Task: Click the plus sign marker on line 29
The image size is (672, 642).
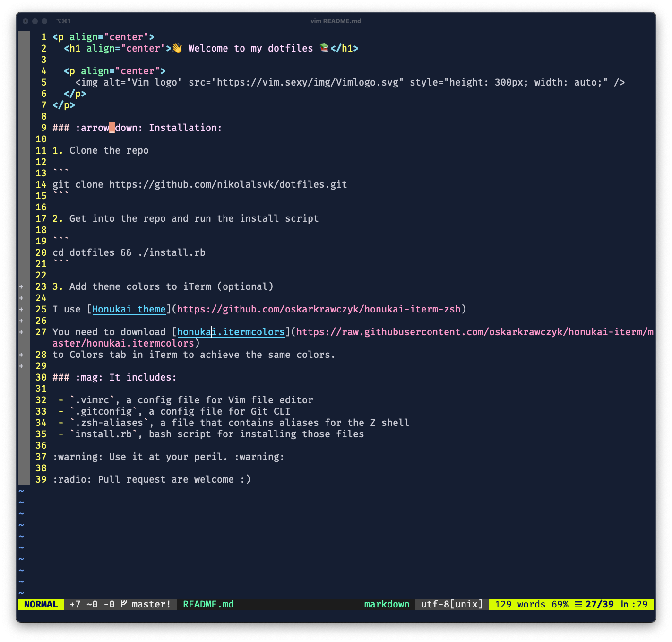Action: pos(21,366)
